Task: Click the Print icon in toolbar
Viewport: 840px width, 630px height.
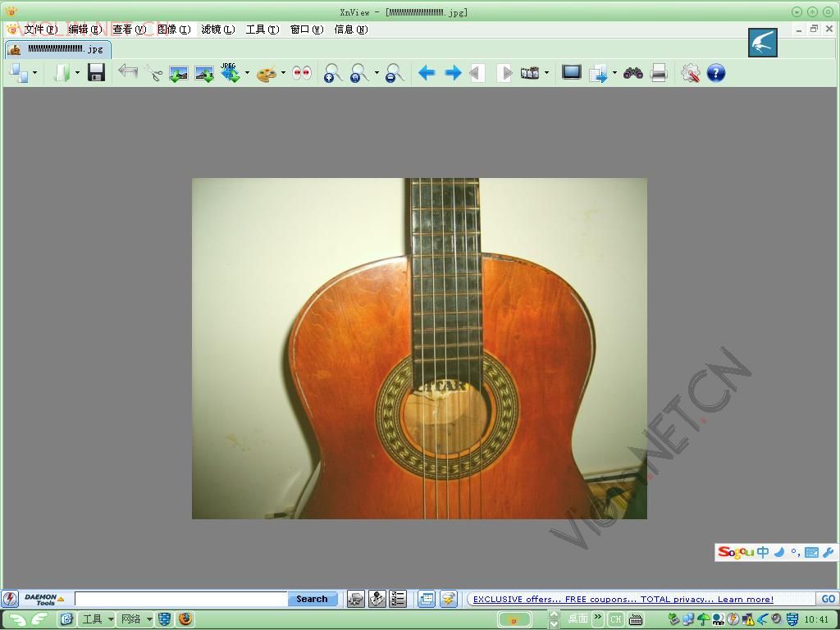Action: pyautogui.click(x=659, y=73)
